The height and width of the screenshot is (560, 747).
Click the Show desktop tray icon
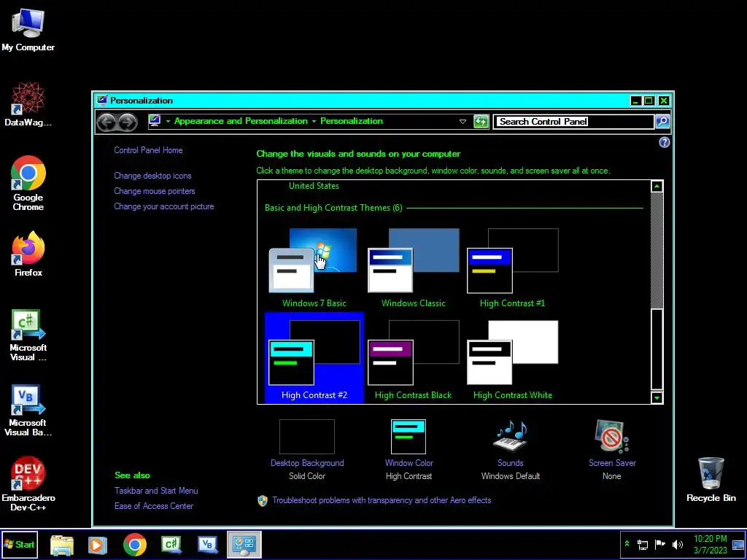coord(738,544)
